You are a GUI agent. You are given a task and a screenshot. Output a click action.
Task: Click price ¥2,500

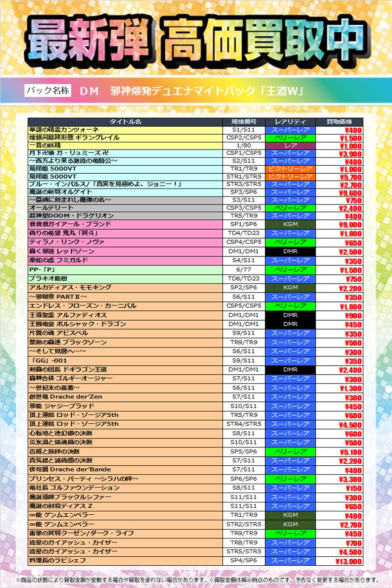pos(350,252)
